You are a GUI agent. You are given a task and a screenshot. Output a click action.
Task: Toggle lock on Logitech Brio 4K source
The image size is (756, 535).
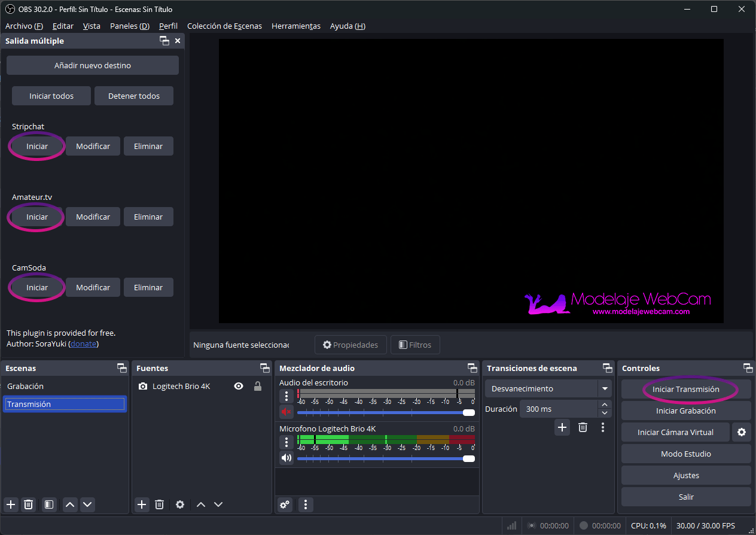(x=258, y=387)
